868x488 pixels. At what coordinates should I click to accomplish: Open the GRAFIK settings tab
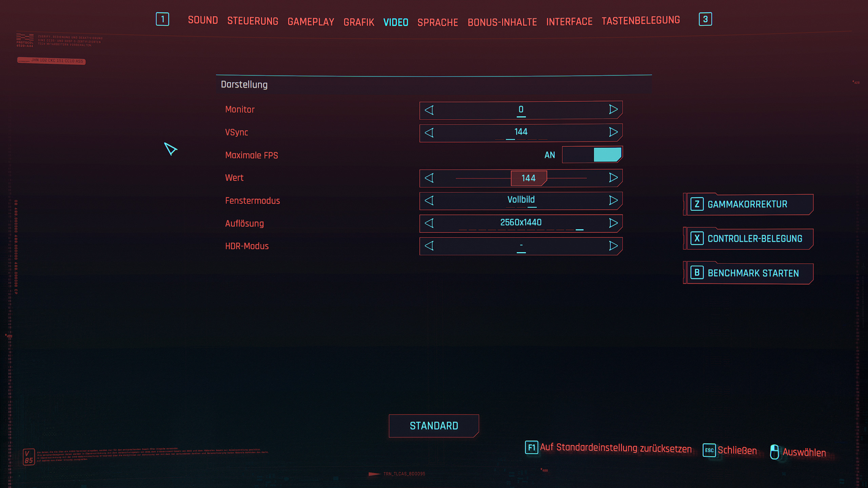(359, 22)
